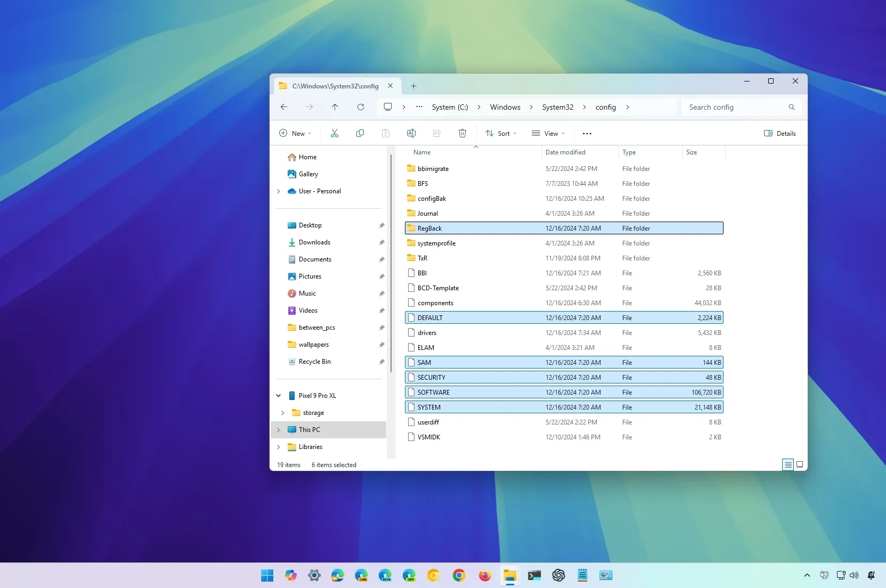
Task: Click the Paste icon in the toolbar
Action: (x=386, y=133)
